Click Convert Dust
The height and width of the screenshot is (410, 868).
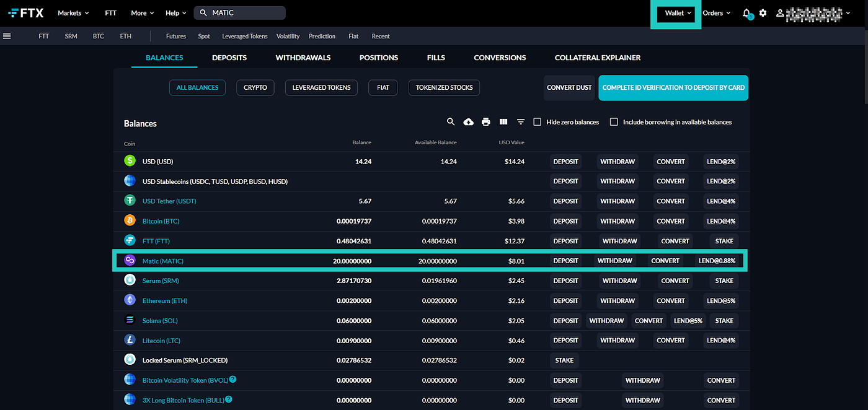coord(569,88)
